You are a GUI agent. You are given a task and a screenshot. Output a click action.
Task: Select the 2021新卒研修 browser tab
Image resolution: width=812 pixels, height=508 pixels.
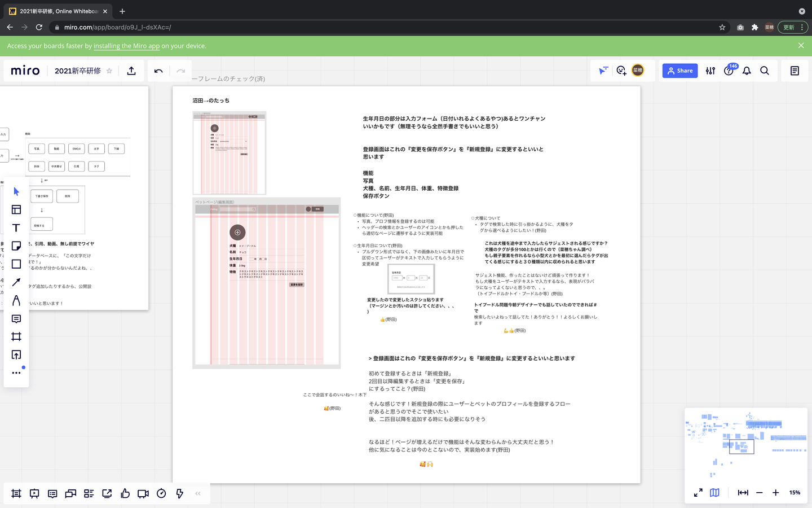pos(59,11)
